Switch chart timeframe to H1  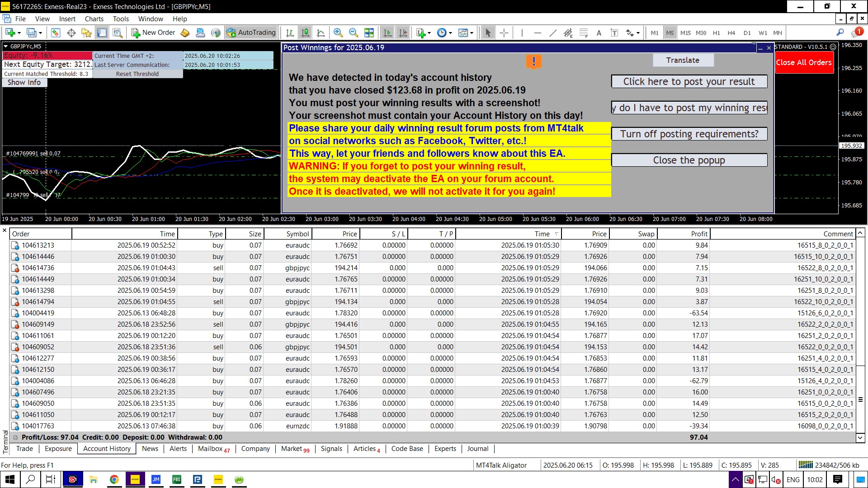(x=716, y=33)
